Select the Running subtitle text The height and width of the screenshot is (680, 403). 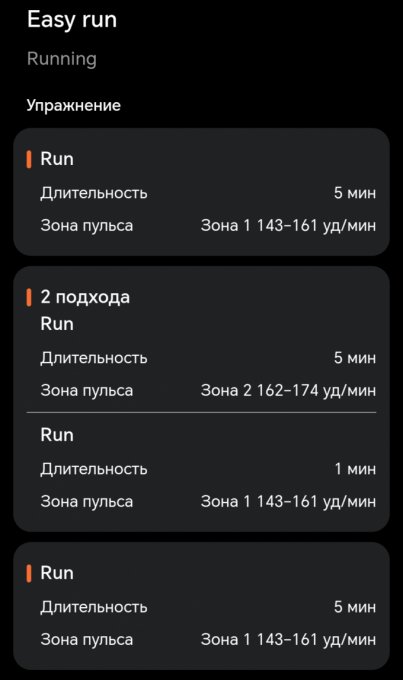pyautogui.click(x=62, y=59)
